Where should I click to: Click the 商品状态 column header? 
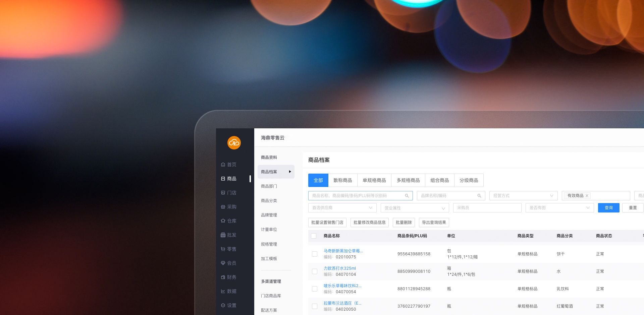[604, 236]
